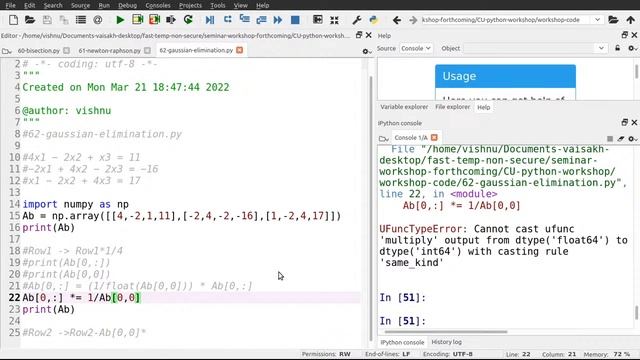Image resolution: width=640 pixels, height=360 pixels.
Task: Click the editor vertical scrollbar
Action: (371, 208)
